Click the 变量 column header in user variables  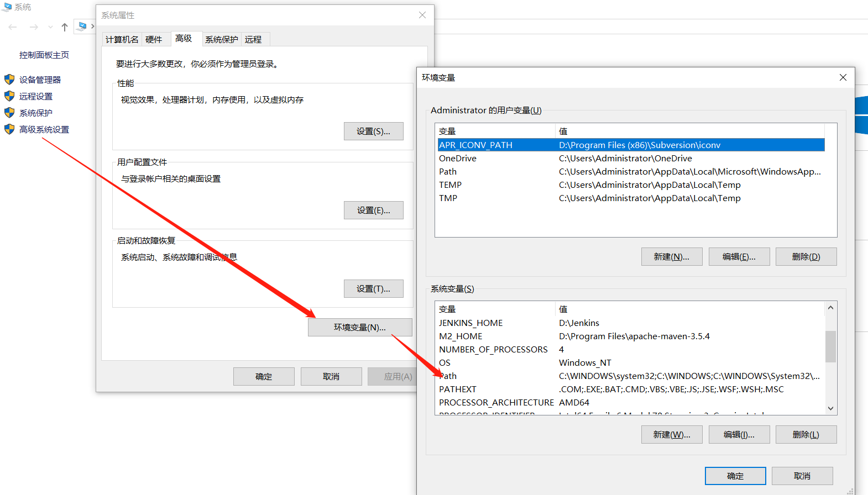(495, 131)
